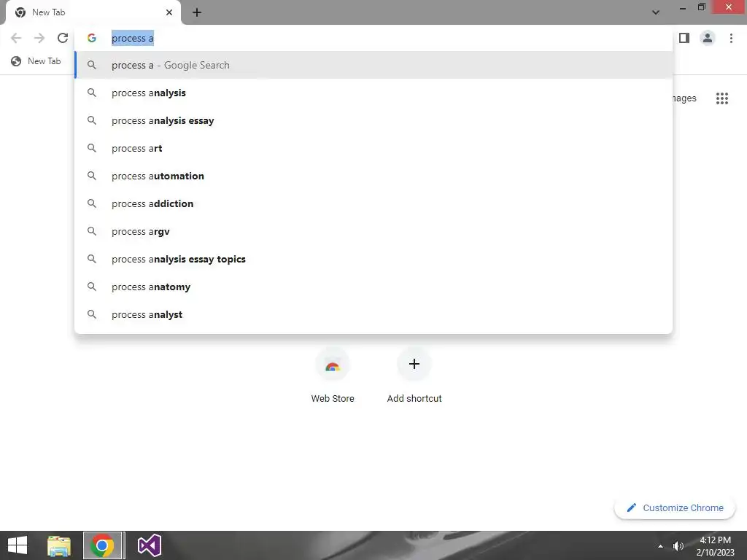747x560 pixels.
Task: Click the Google G icon in omnibox
Action: pos(92,38)
